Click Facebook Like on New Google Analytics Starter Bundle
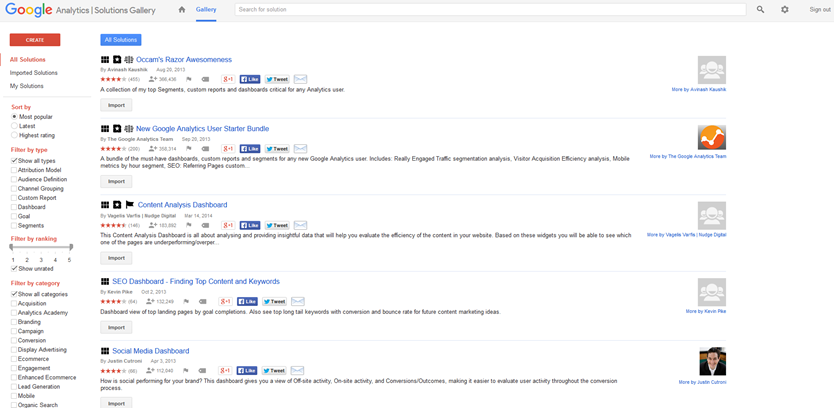The height and width of the screenshot is (408, 834). (250, 148)
